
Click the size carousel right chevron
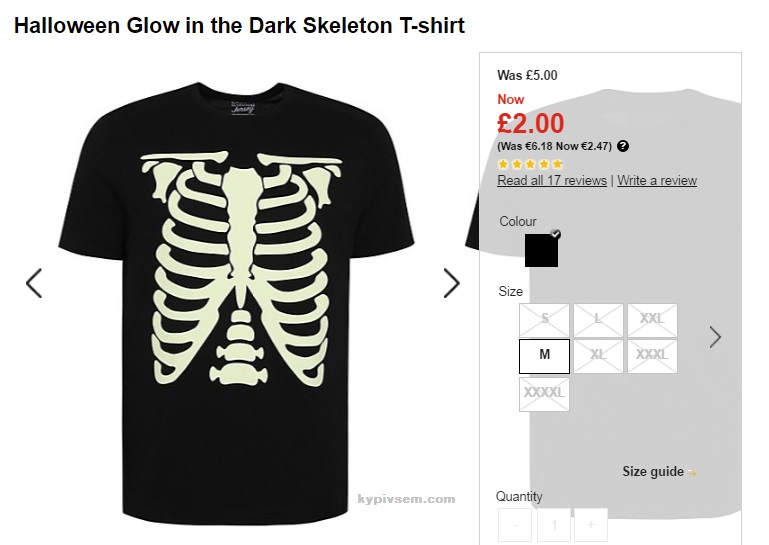715,337
